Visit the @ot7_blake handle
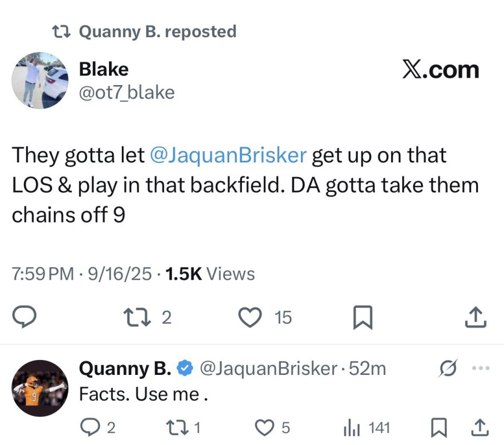The height and width of the screenshot is (445, 504). click(x=127, y=92)
